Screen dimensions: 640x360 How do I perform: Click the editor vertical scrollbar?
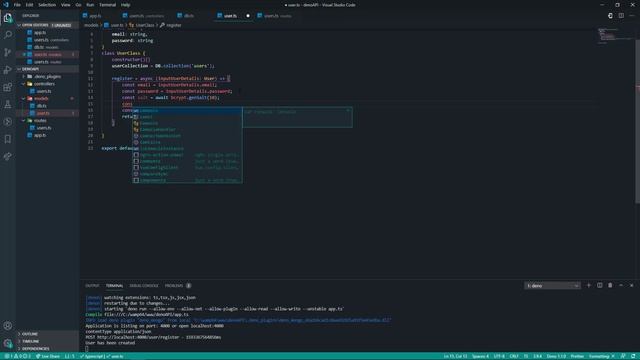637,121
